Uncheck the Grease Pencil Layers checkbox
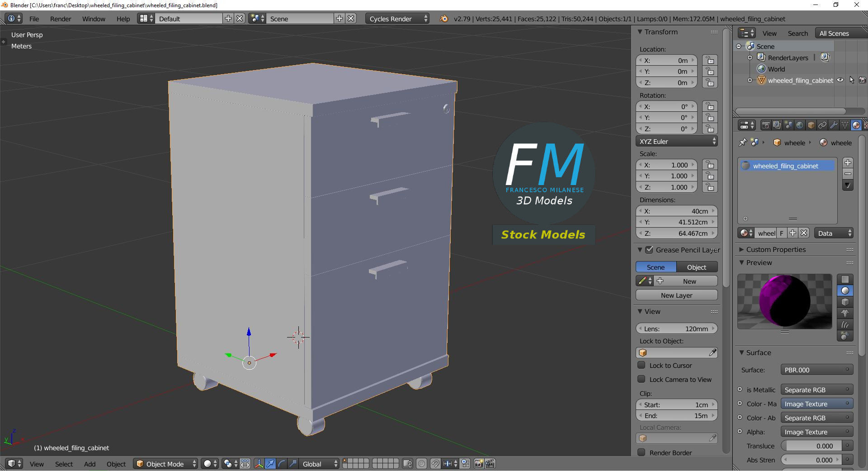 point(649,250)
